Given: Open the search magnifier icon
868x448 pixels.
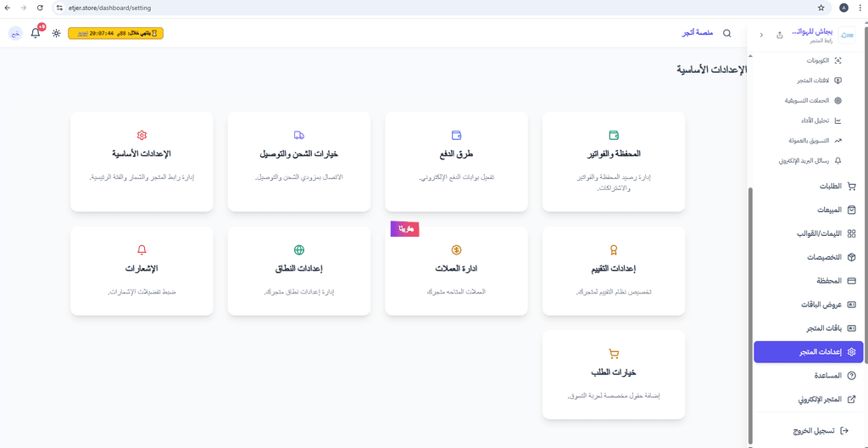Looking at the screenshot, I should 727,34.
